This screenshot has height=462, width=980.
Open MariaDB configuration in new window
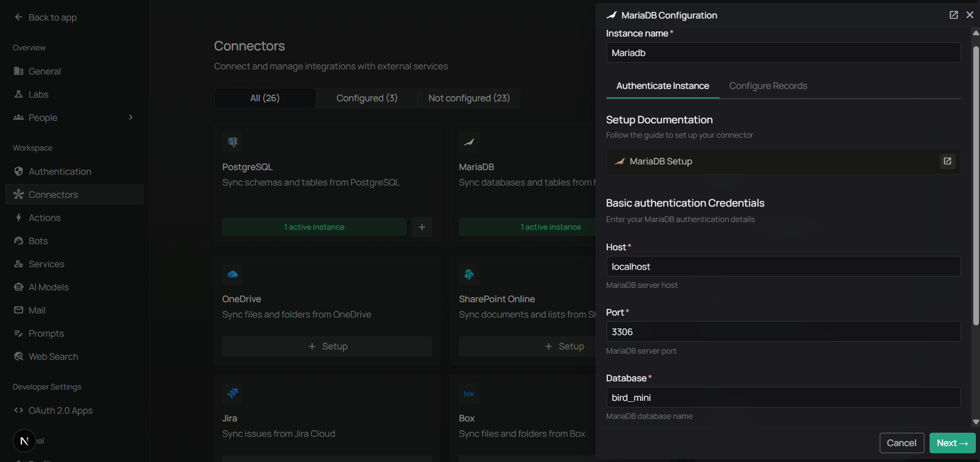click(x=954, y=15)
